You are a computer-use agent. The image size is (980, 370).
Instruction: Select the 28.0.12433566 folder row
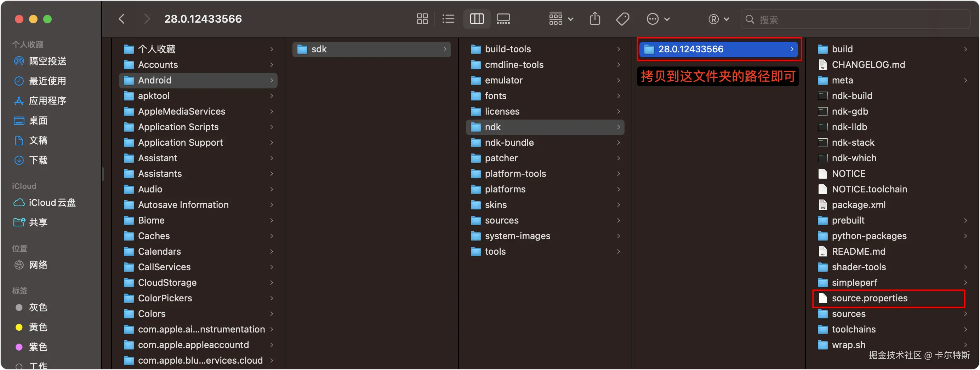tap(719, 49)
